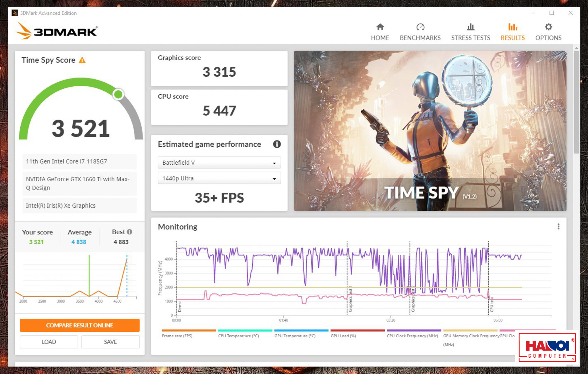Click the warning triangle beside Time Spy Score
This screenshot has height=374, width=588.
[x=82, y=60]
